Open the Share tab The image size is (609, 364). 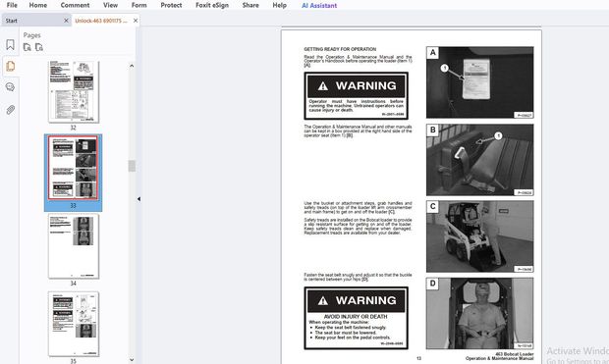click(x=250, y=5)
